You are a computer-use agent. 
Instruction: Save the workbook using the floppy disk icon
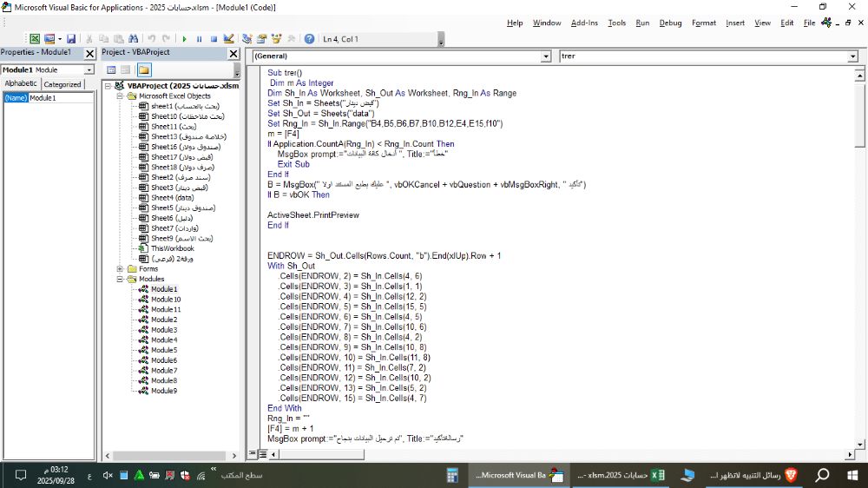(71, 39)
